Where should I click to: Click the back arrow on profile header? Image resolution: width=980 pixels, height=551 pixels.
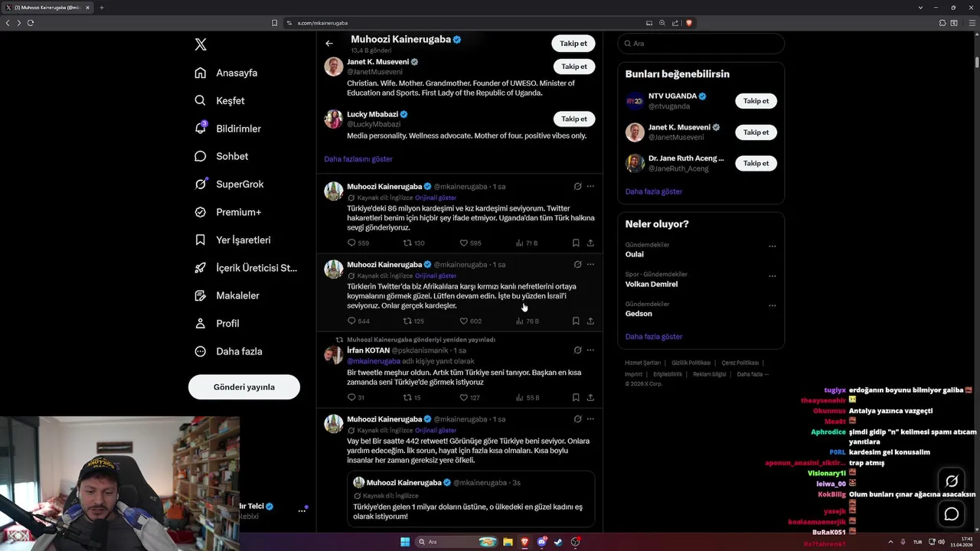[x=329, y=44]
